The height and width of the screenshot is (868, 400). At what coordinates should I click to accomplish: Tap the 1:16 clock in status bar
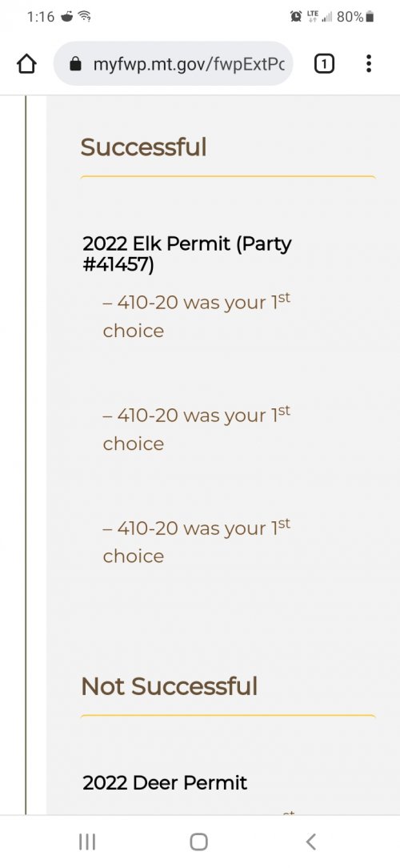click(40, 17)
